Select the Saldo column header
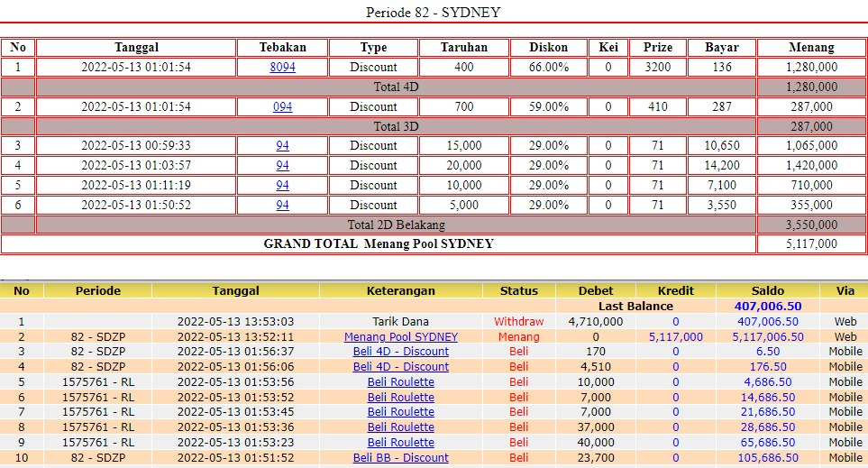Screen dimensions: 868x468 [768, 290]
